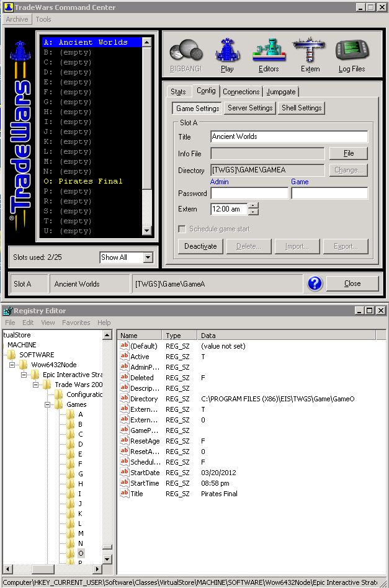Screen dimensions: 389x588
Task: Open the Extern space station icon
Action: coord(310,50)
